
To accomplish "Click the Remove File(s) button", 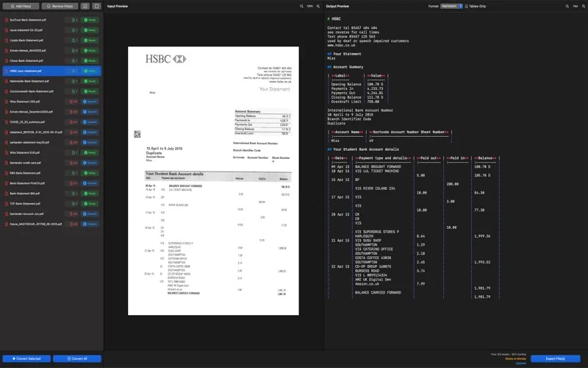I will [60, 7].
